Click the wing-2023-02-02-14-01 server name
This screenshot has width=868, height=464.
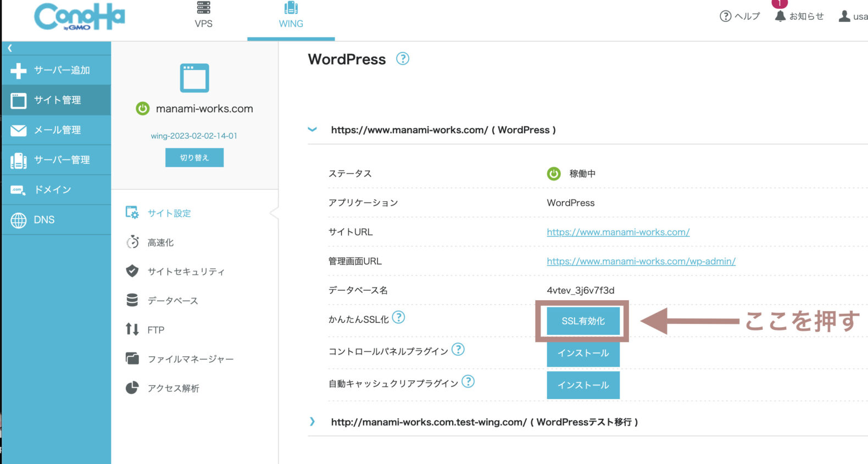pos(194,136)
